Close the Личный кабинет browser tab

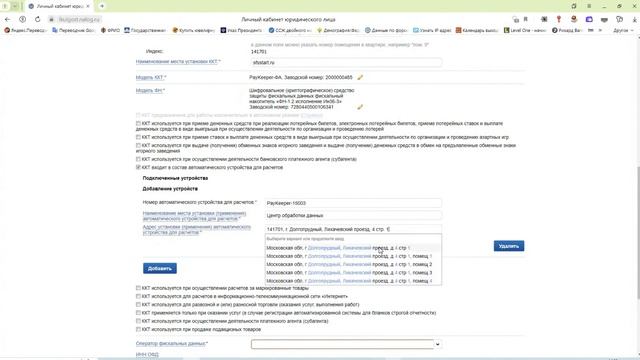click(88, 6)
